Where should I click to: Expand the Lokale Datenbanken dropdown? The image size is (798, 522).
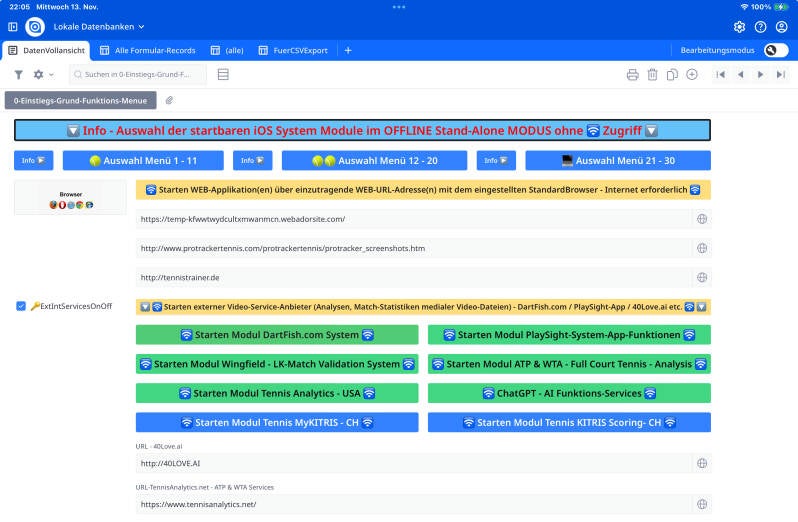(x=99, y=26)
